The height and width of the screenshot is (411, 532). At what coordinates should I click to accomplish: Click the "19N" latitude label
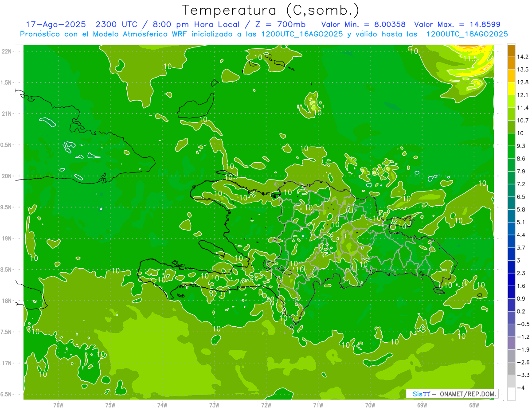point(7,239)
